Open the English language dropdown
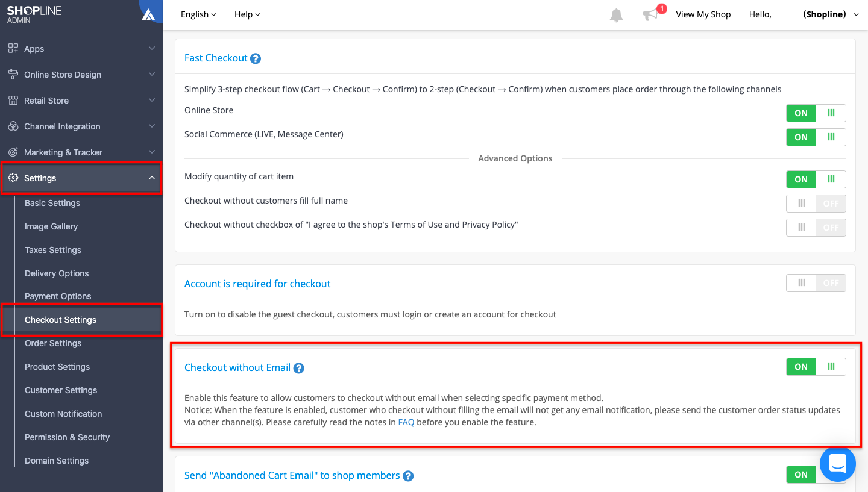Image resolution: width=868 pixels, height=492 pixels. click(x=198, y=14)
